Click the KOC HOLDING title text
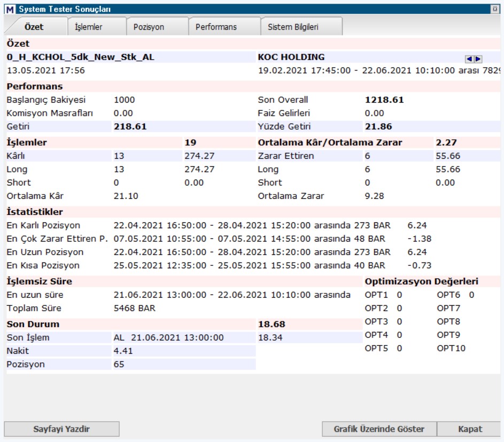The width and height of the screenshot is (504, 442). point(291,57)
